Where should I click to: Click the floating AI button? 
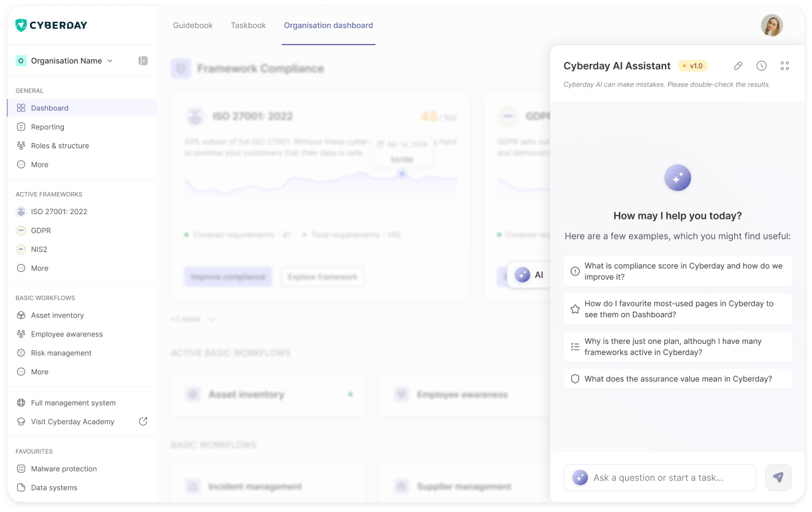coord(530,275)
